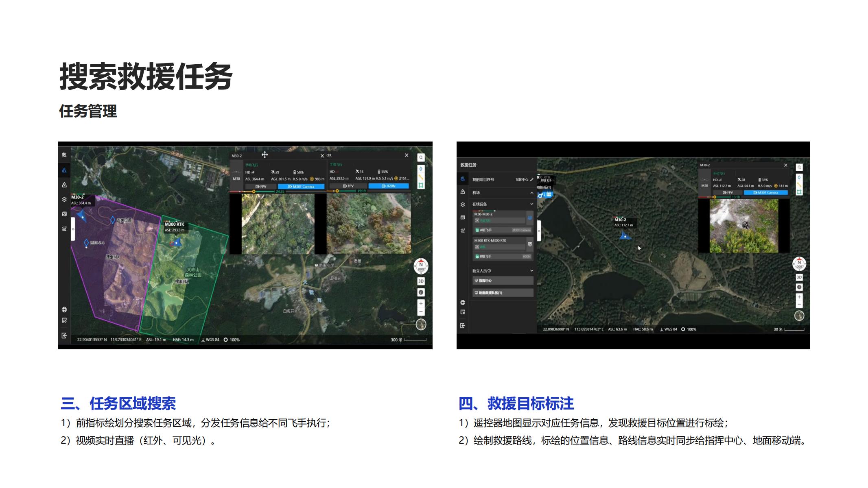868x488 pixels.
Task: Click the satellite layer thumbnail on the 300 米 map
Action: pos(421,324)
